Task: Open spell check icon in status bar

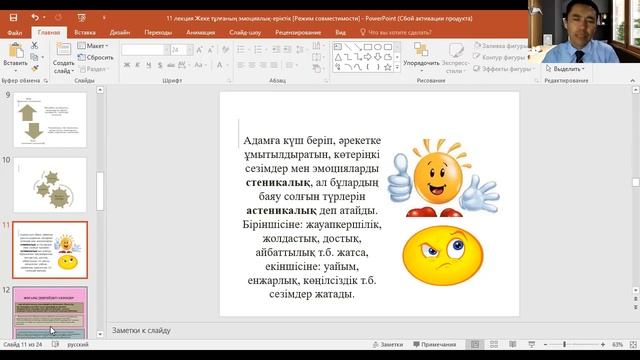Action: [x=55, y=344]
